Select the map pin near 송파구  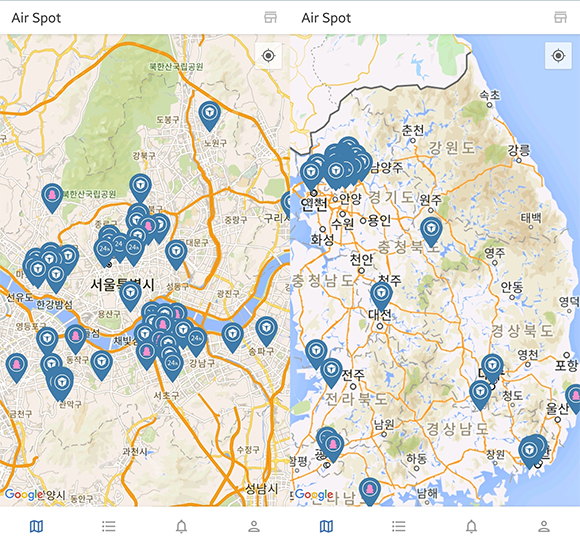[266, 330]
